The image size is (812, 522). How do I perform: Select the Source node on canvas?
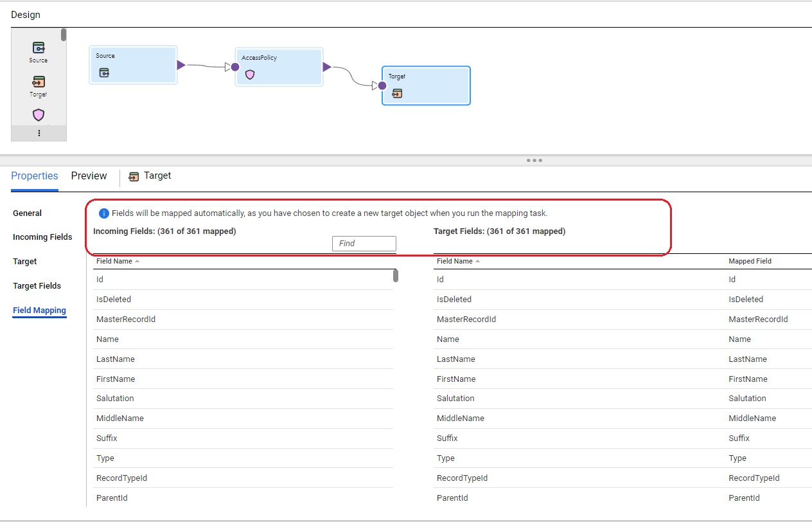click(x=133, y=64)
